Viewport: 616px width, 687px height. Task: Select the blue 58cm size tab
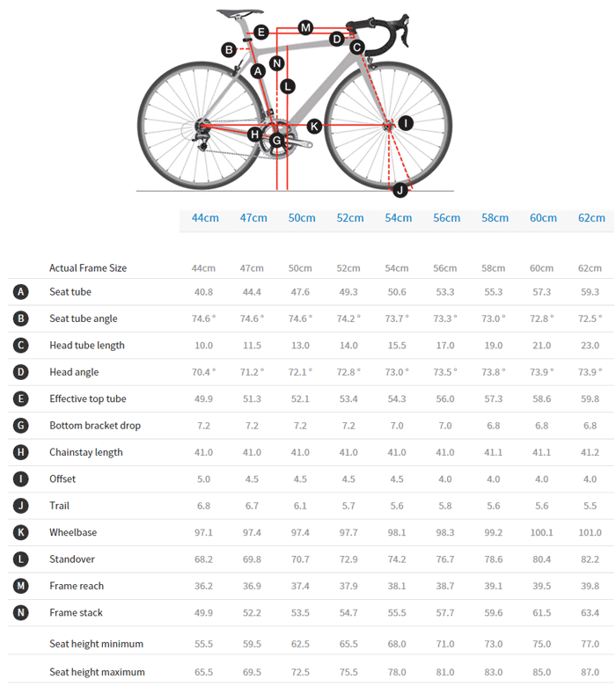coord(495,218)
